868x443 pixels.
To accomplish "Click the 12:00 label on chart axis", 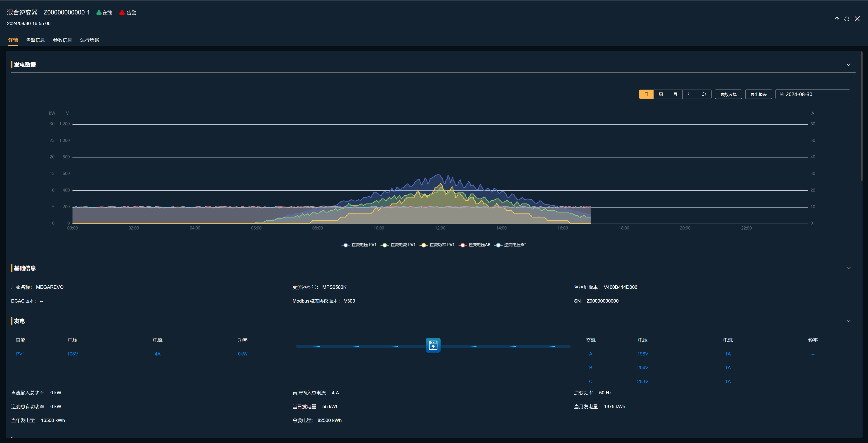I will tap(440, 228).
